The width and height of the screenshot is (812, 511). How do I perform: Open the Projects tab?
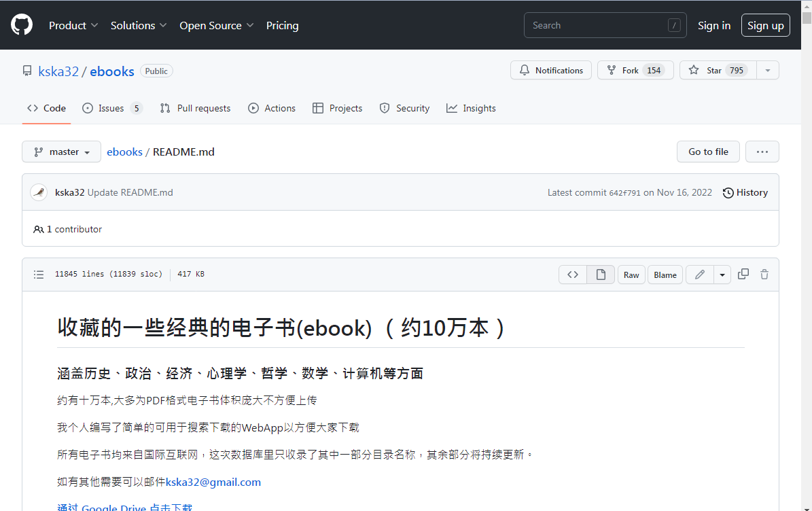click(338, 108)
